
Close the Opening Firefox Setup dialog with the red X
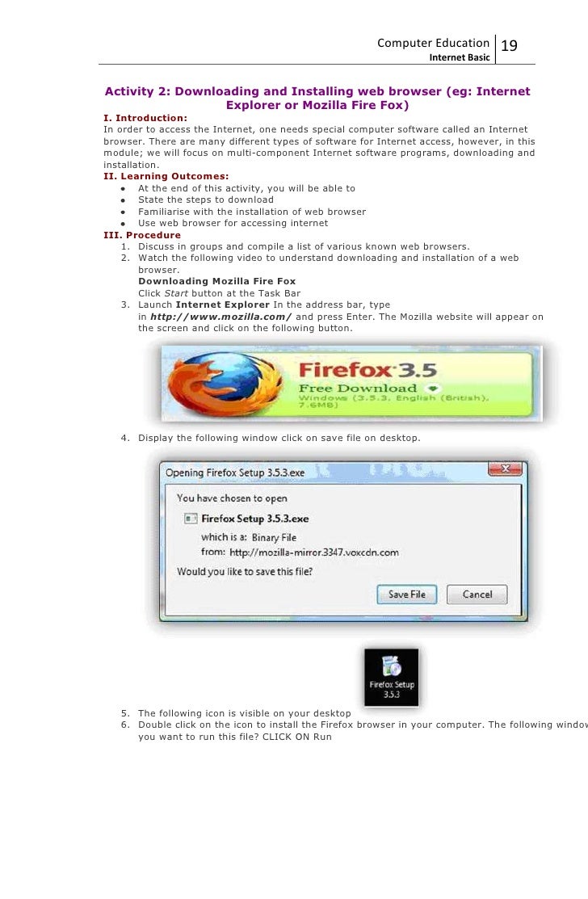click(x=505, y=469)
